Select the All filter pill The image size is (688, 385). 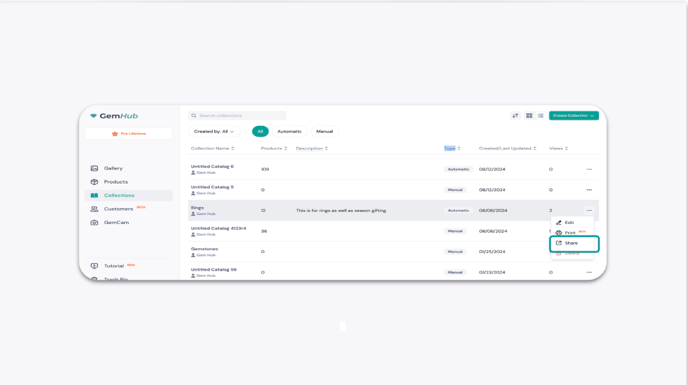(260, 131)
